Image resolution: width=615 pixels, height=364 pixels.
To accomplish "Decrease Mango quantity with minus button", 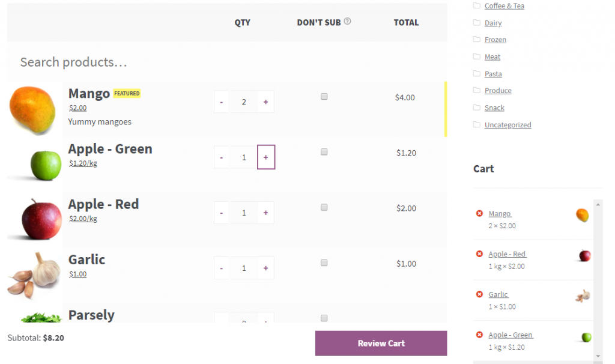I will coord(221,102).
